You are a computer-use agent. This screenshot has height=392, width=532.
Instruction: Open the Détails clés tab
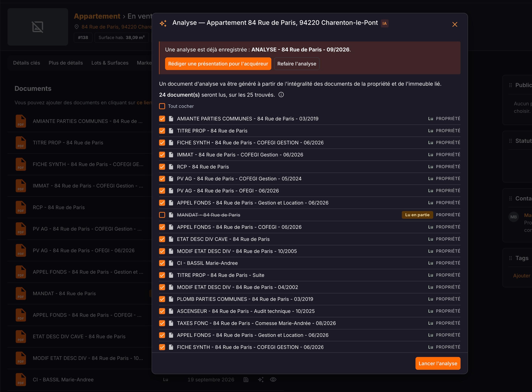coord(27,63)
